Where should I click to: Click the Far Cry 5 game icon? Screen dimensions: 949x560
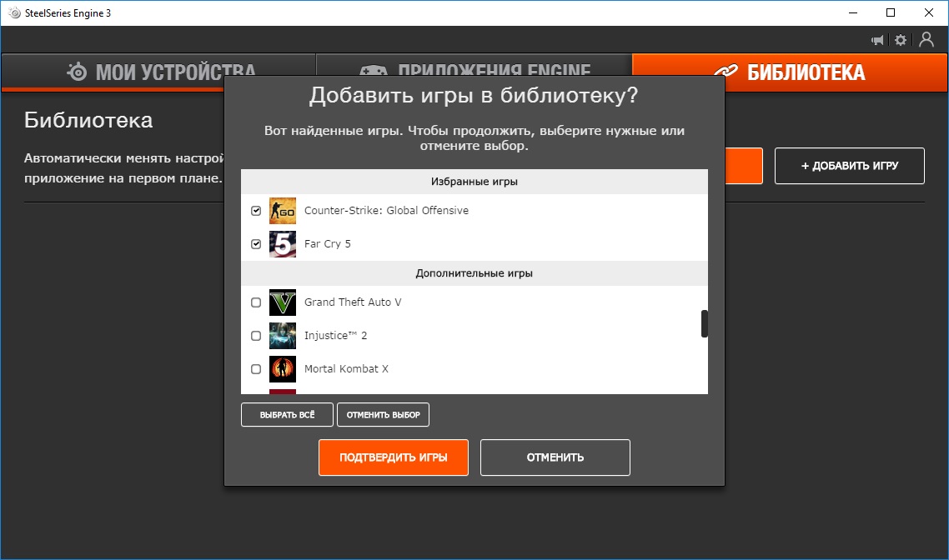pyautogui.click(x=283, y=243)
